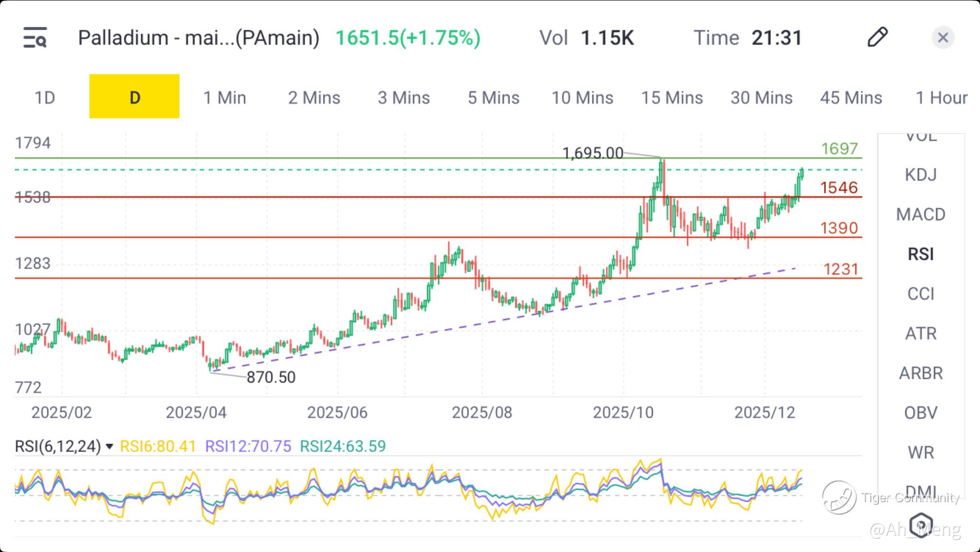980x552 pixels.
Task: Close the chart with the X button
Action: pos(943,38)
